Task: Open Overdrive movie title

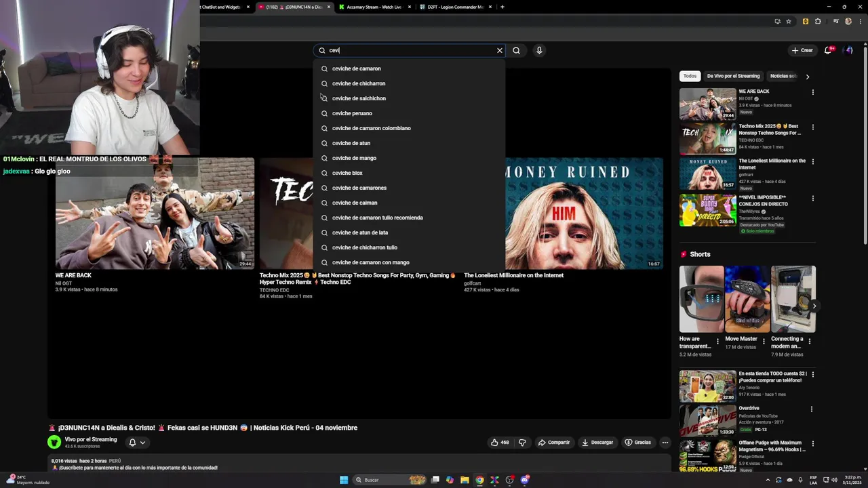Action: click(749, 408)
